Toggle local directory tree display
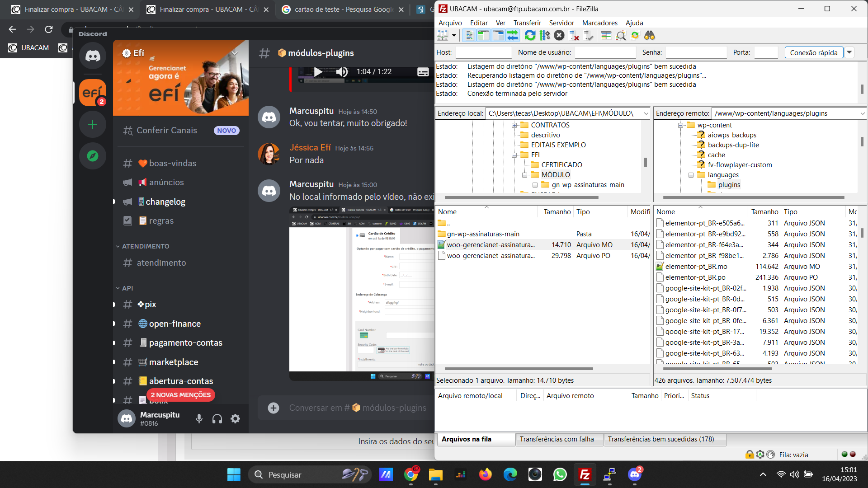 click(x=483, y=35)
